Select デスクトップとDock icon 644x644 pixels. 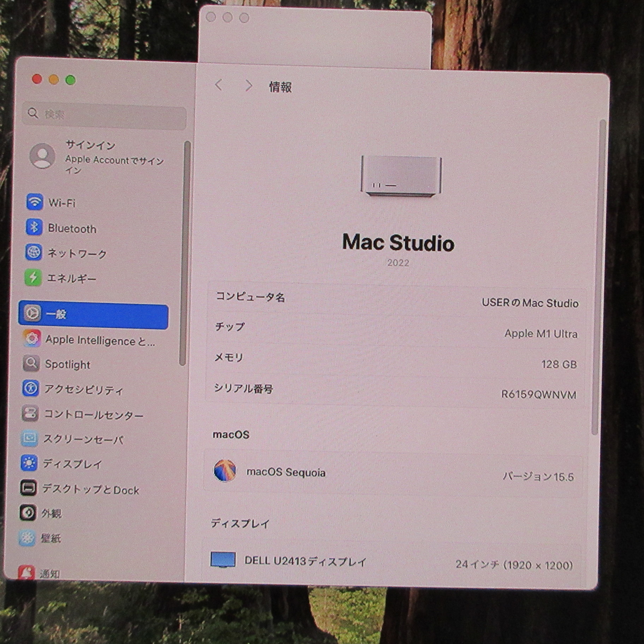point(29,488)
